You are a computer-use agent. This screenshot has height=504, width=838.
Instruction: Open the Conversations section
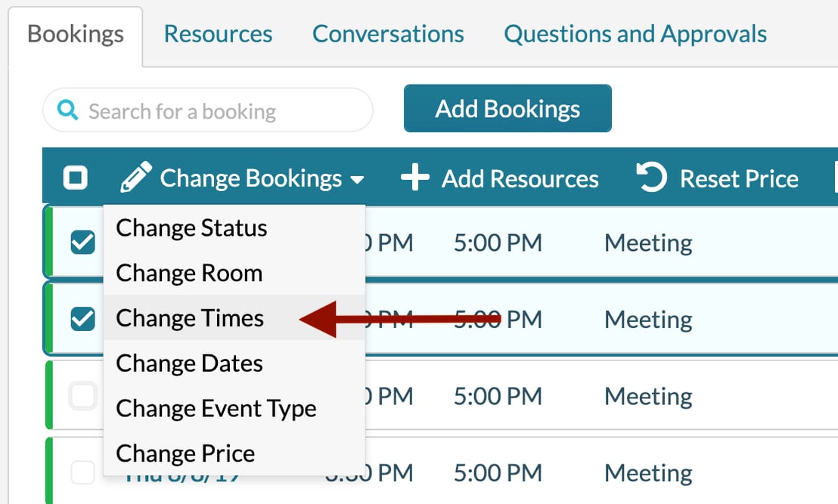tap(388, 33)
